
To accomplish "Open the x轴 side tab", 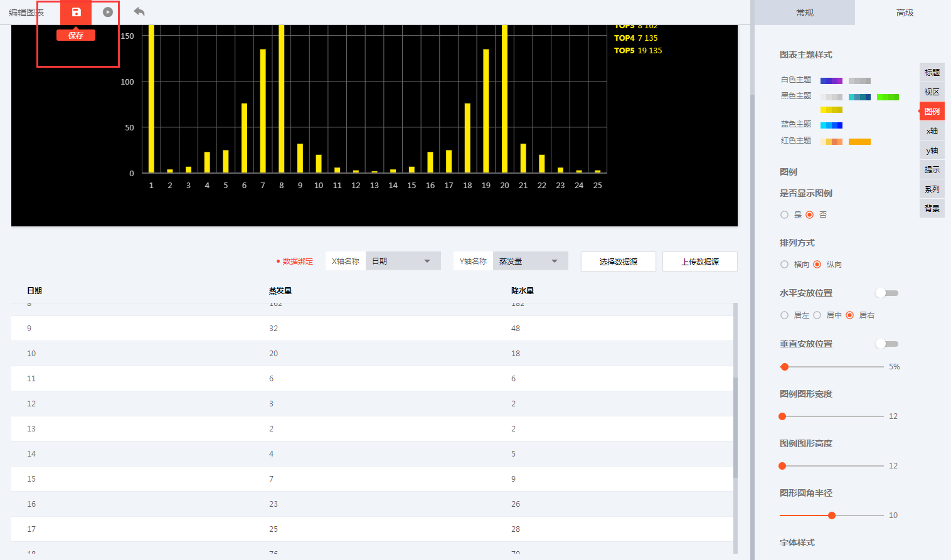I will (932, 131).
